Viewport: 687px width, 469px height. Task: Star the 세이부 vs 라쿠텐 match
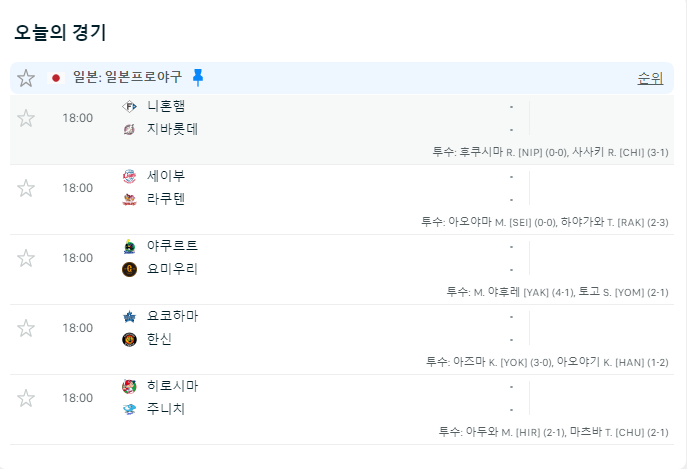coord(26,188)
